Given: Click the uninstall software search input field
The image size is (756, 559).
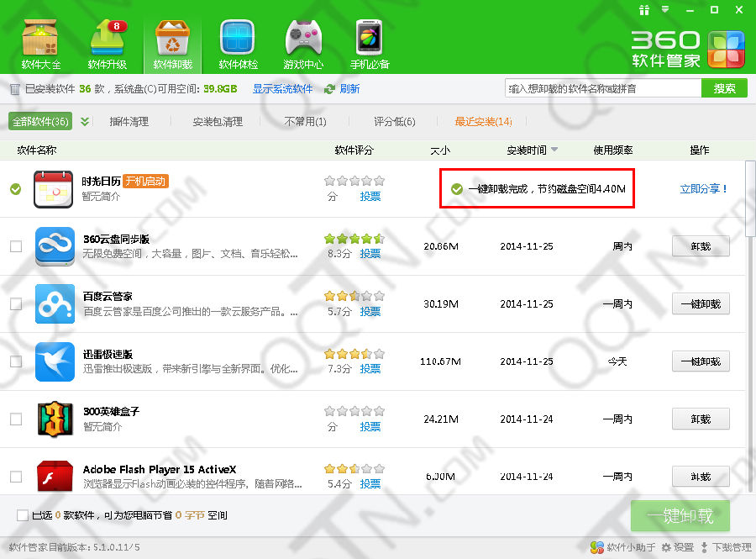Looking at the screenshot, I should click(602, 88).
